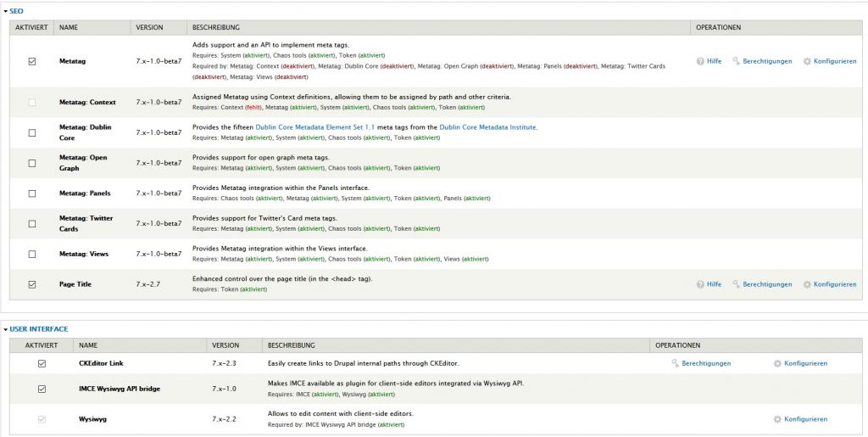Collapse the SEO section
The width and height of the screenshot is (868, 437).
(x=16, y=10)
